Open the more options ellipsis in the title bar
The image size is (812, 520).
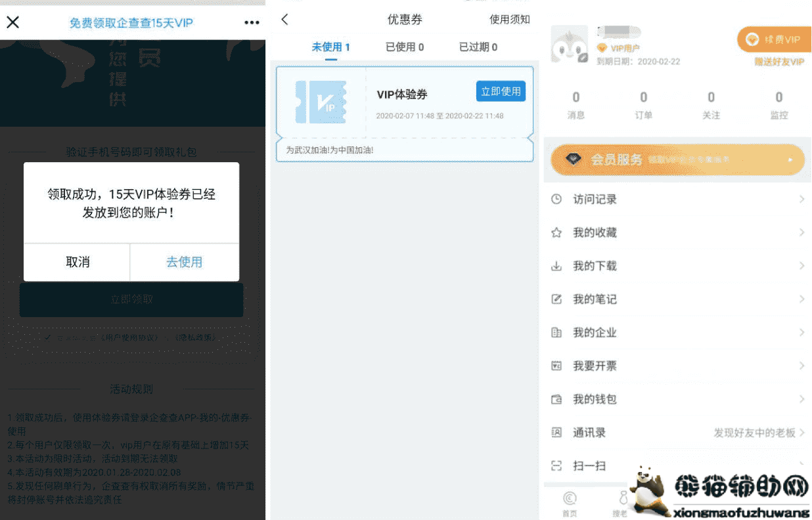point(252,22)
